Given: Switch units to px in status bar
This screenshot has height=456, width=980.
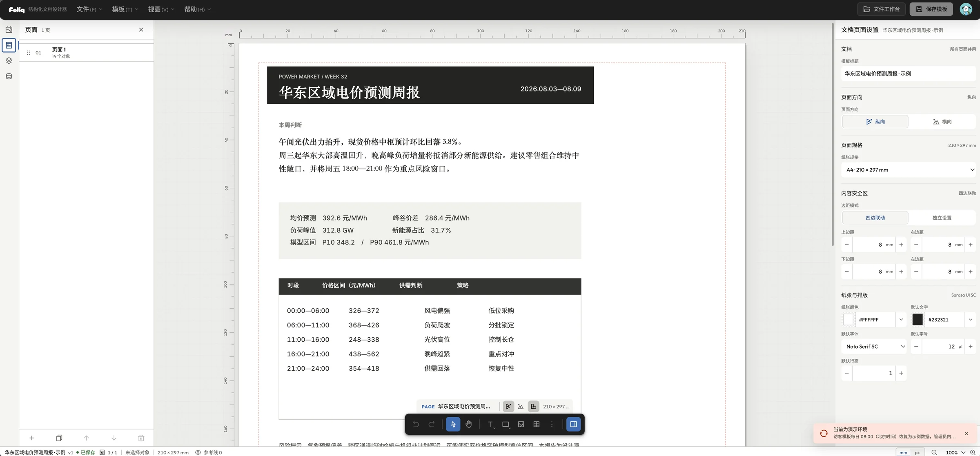Looking at the screenshot, I should click(917, 452).
